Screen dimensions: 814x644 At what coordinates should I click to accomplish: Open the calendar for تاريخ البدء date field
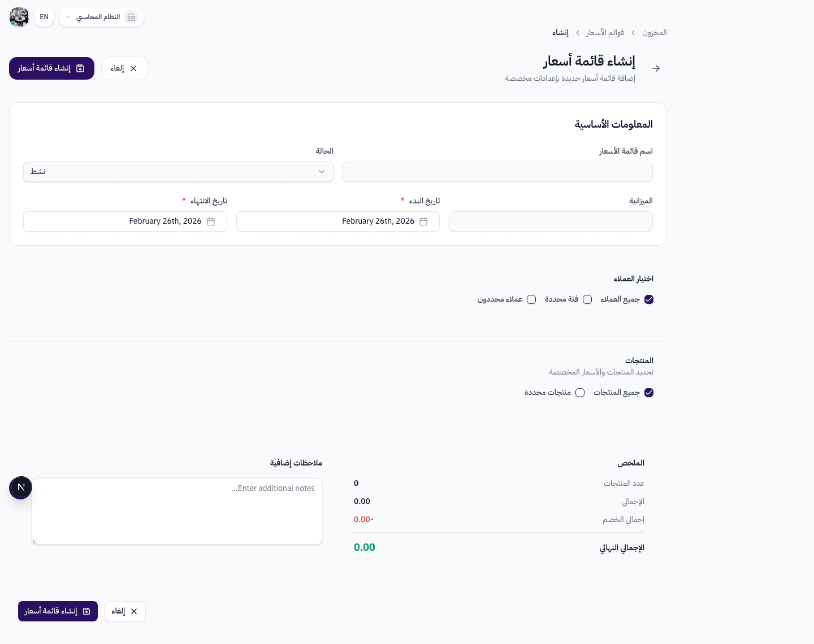(x=423, y=221)
